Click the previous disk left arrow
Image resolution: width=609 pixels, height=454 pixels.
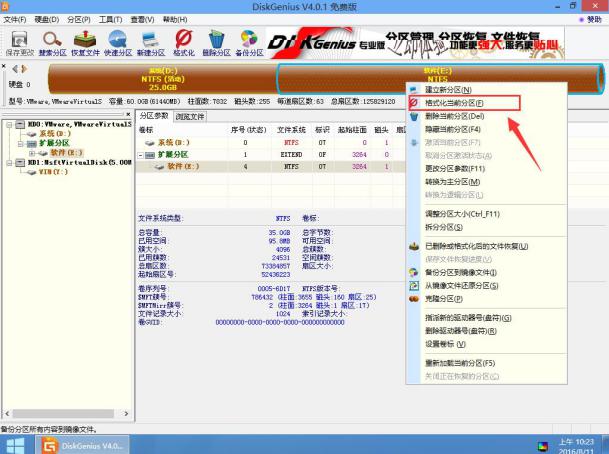[15, 69]
